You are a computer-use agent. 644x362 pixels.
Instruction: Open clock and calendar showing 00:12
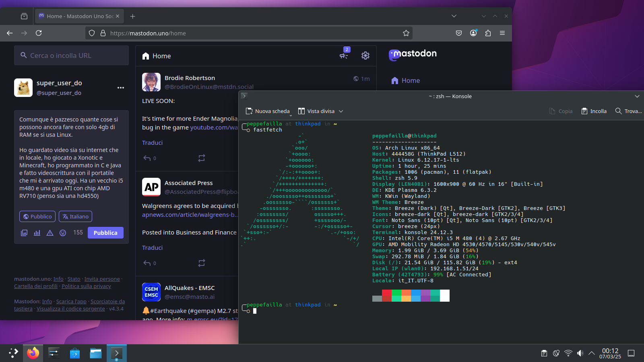click(x=610, y=353)
